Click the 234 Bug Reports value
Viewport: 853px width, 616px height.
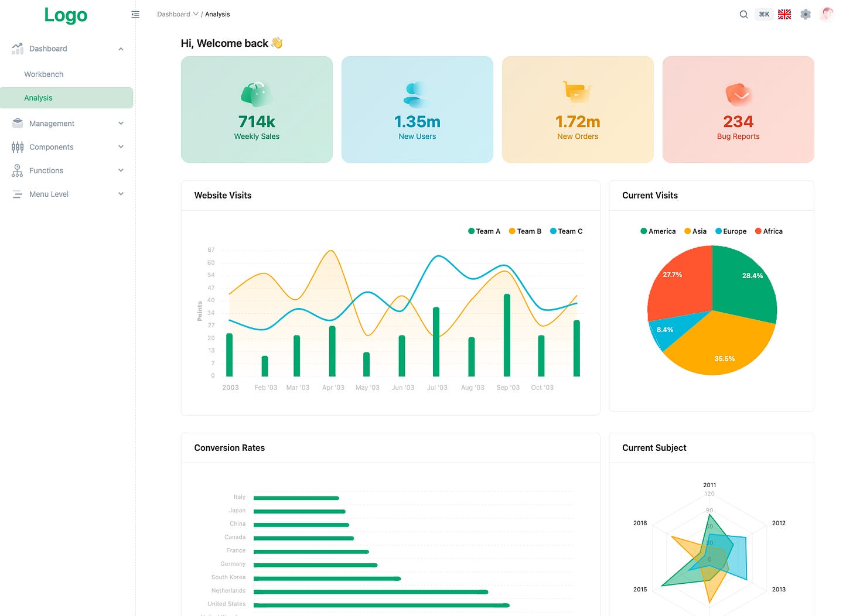coord(738,121)
